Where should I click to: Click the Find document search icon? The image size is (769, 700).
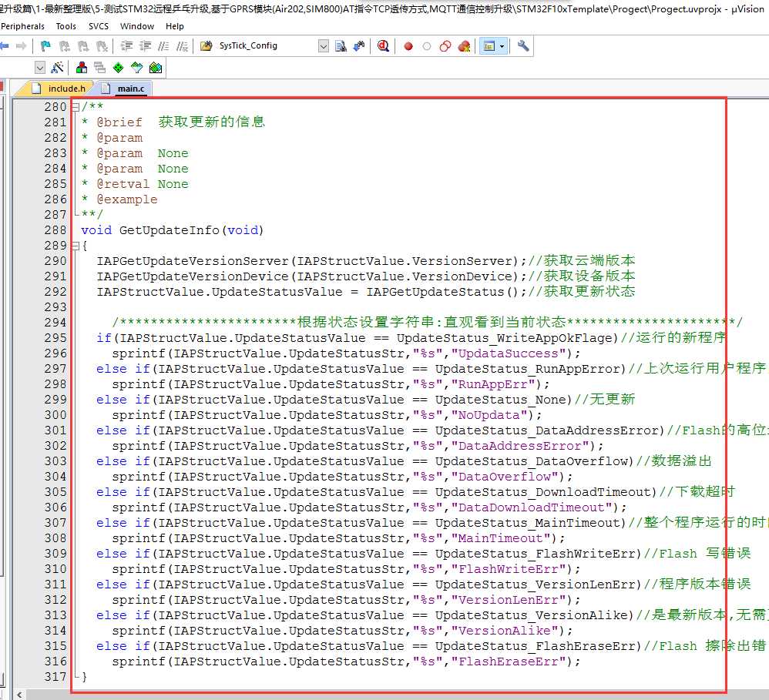click(x=341, y=46)
